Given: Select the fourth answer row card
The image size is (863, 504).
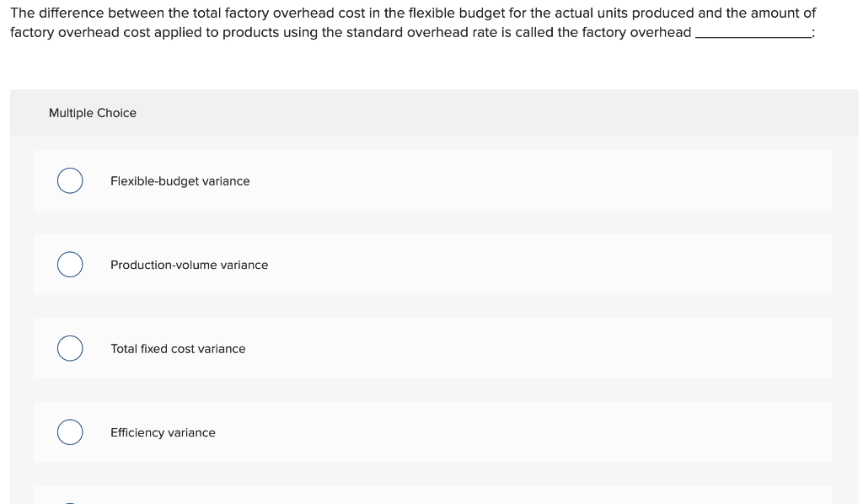Looking at the screenshot, I should (x=433, y=432).
